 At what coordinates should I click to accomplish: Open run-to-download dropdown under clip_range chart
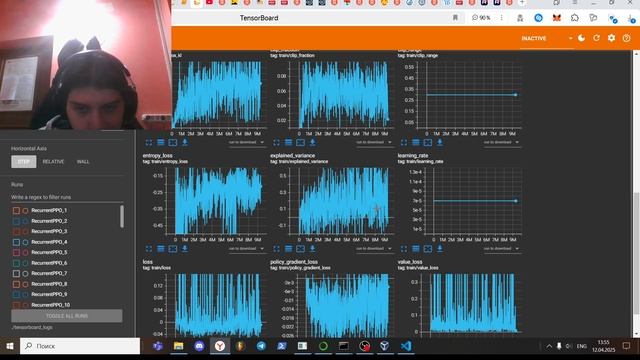pyautogui.click(x=501, y=142)
